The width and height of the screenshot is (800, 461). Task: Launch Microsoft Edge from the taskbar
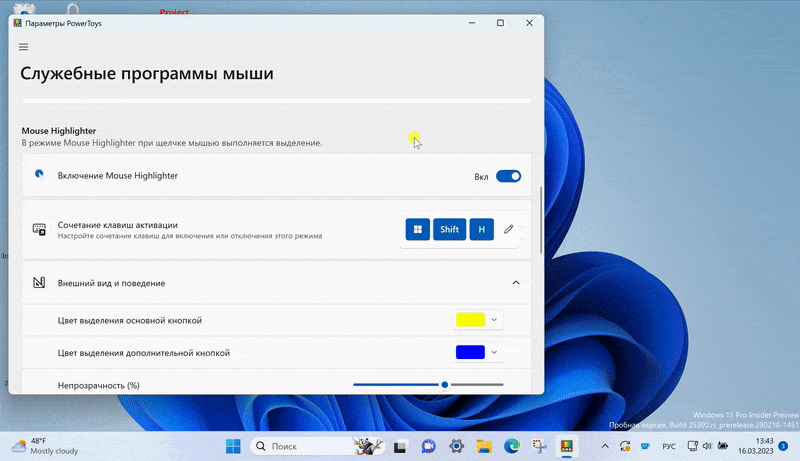[512, 446]
